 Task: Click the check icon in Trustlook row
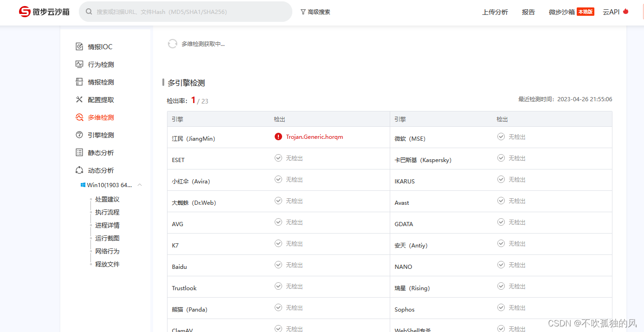tap(278, 286)
